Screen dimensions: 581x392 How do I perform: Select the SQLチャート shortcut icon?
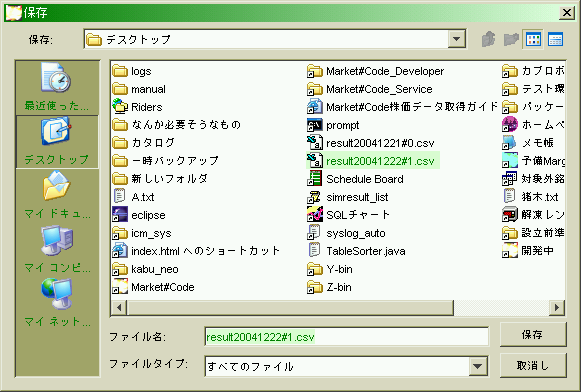315,215
